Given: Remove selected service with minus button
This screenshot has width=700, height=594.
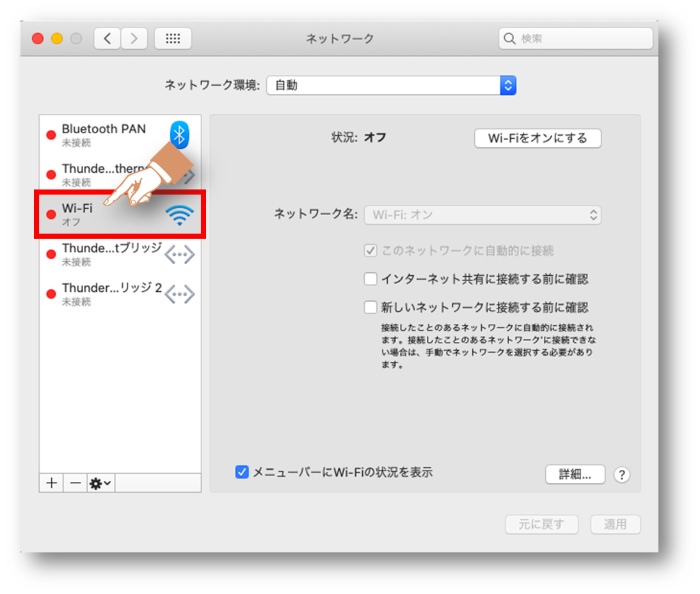Looking at the screenshot, I should pyautogui.click(x=76, y=483).
